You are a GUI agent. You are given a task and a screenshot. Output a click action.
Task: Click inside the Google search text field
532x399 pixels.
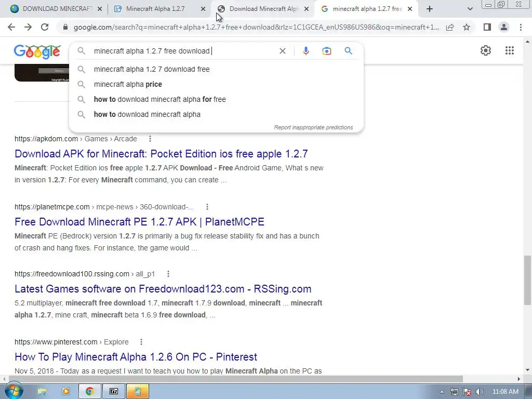pyautogui.click(x=183, y=51)
